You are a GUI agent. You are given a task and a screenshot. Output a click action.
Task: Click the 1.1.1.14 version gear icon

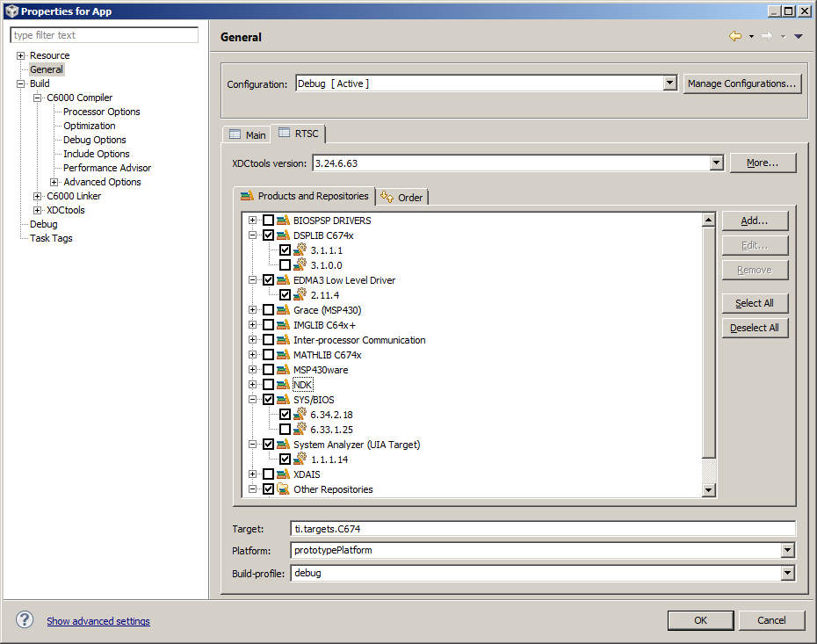300,459
